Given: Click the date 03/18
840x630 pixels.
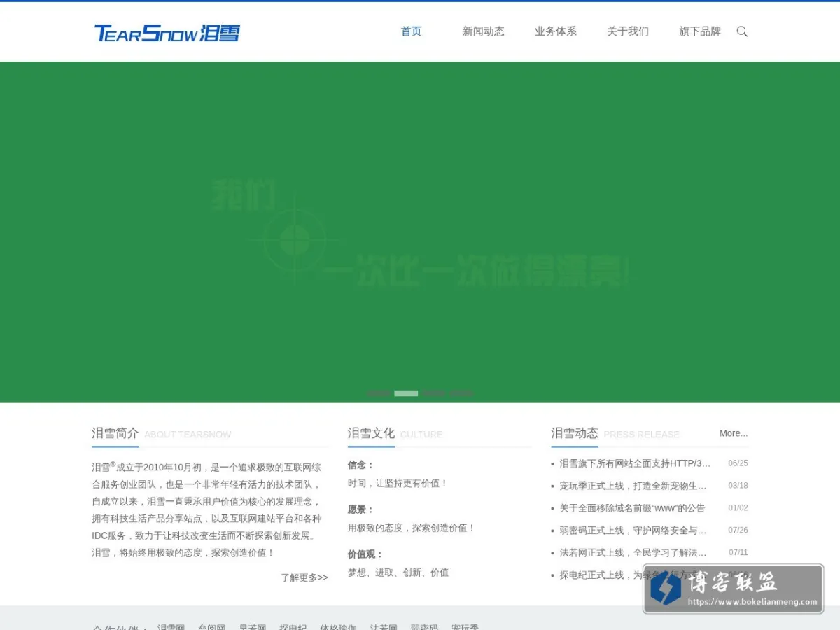Looking at the screenshot, I should point(738,486).
